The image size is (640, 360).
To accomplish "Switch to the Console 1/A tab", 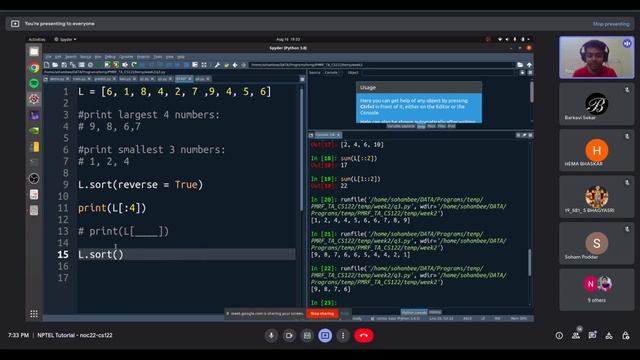I will point(328,135).
